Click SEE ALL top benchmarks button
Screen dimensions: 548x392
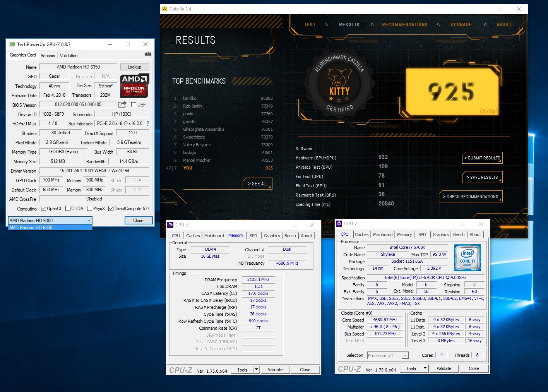pyautogui.click(x=257, y=184)
